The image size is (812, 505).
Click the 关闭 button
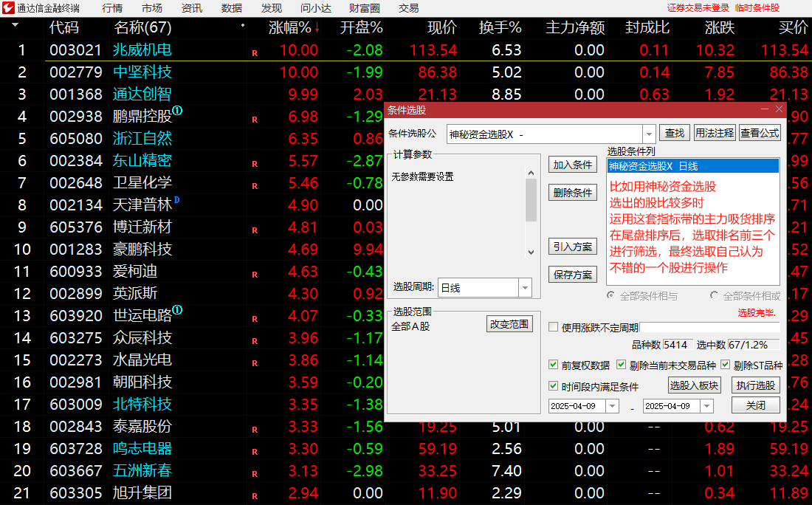click(x=756, y=405)
